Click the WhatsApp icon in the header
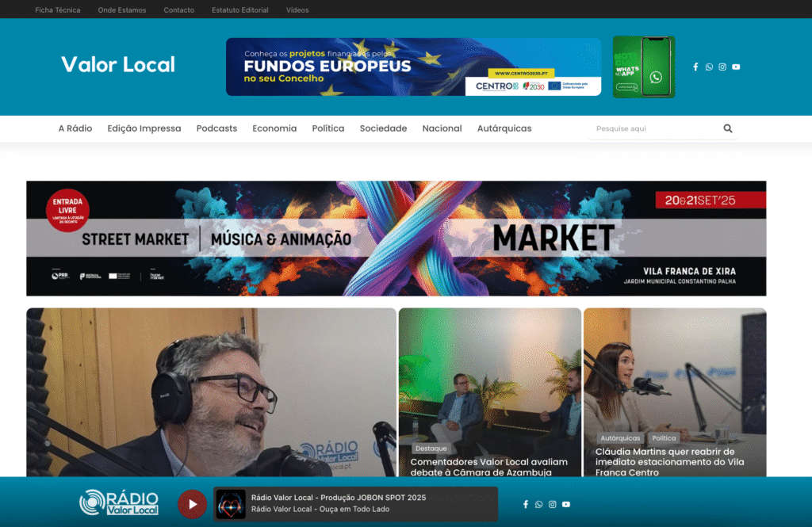812x527 pixels. [x=709, y=67]
